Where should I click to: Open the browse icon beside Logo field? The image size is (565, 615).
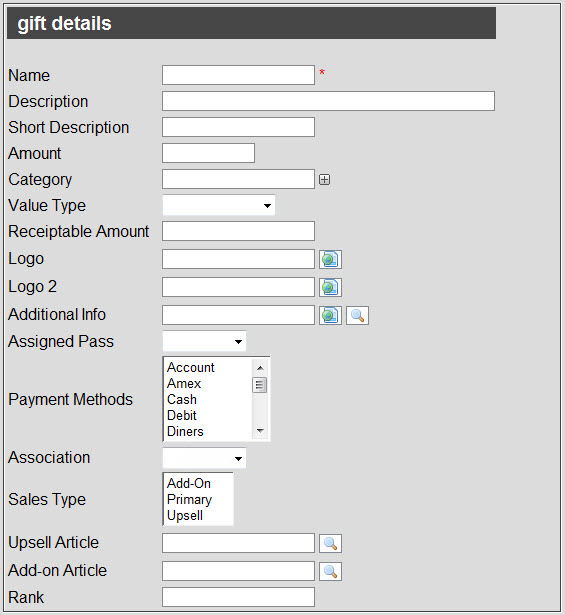pyautogui.click(x=330, y=259)
